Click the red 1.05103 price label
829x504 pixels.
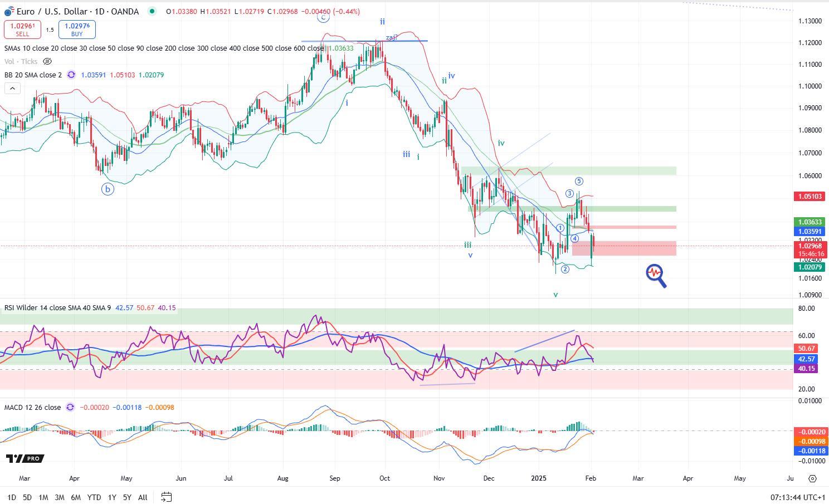810,196
